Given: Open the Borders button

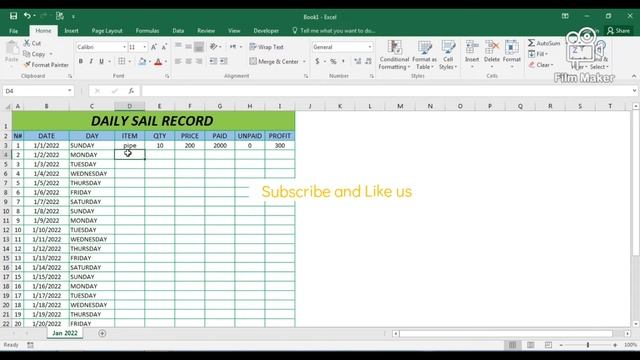Looking at the screenshot, I should [x=122, y=61].
